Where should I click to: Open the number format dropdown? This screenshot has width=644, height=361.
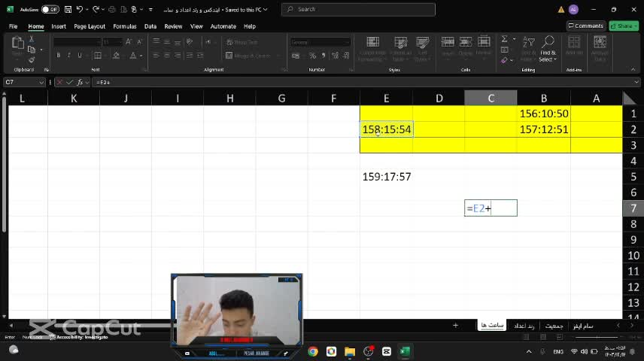click(x=348, y=42)
